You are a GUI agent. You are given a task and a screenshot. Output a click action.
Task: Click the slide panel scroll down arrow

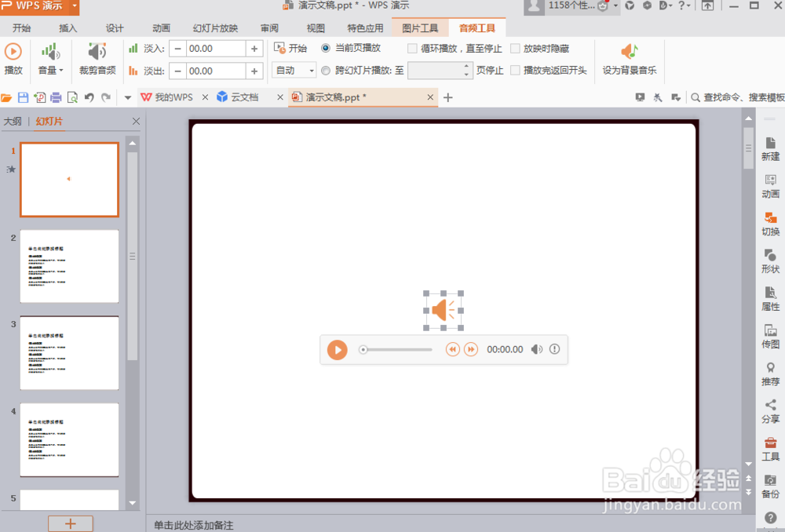(x=133, y=503)
